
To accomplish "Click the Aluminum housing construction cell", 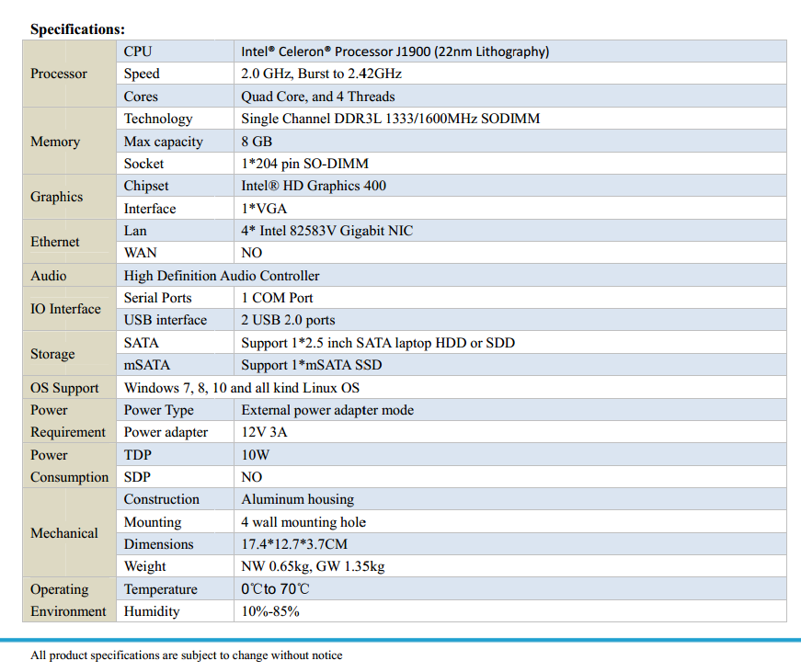I will coord(297,499).
